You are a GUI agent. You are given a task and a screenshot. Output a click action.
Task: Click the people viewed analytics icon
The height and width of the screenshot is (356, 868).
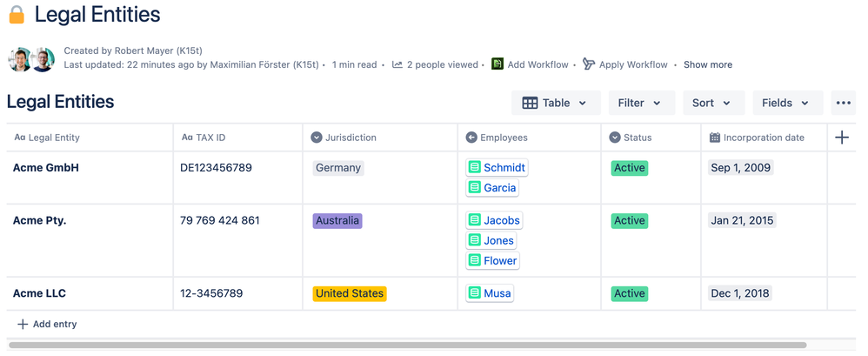[397, 64]
